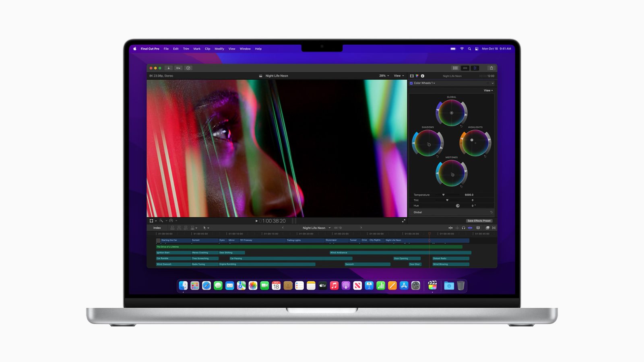644x362 pixels.
Task: Click the Spotlight search icon in menu bar
Action: click(x=469, y=49)
